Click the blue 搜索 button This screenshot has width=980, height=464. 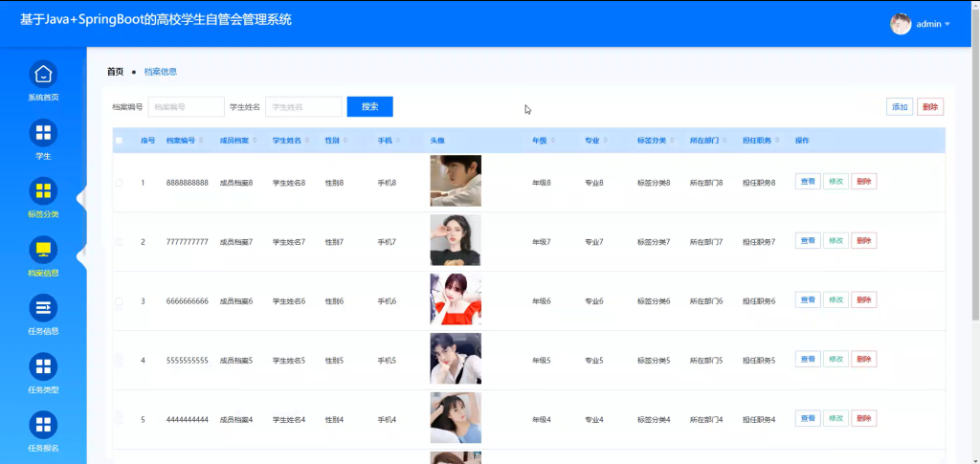click(370, 107)
